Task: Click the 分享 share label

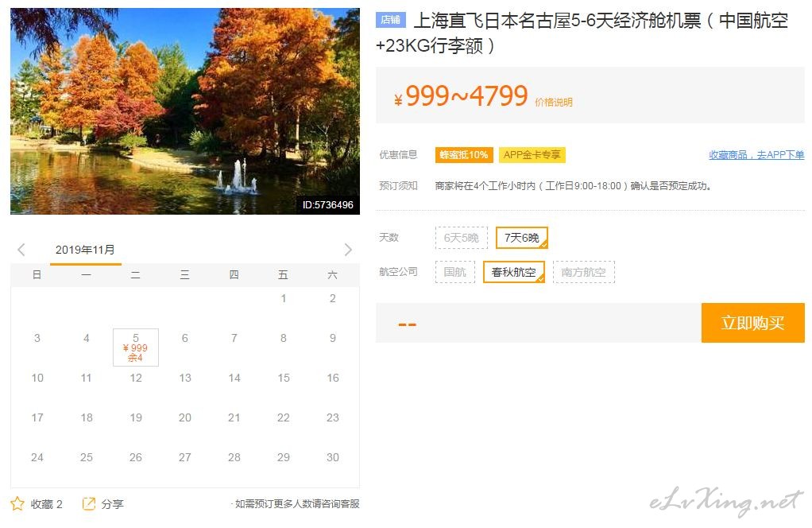Action: pyautogui.click(x=112, y=504)
